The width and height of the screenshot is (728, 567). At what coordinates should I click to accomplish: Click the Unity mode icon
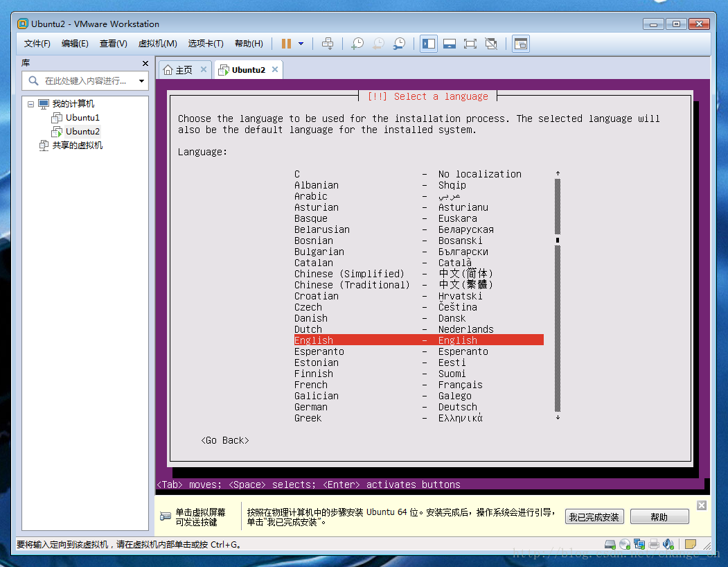click(490, 44)
